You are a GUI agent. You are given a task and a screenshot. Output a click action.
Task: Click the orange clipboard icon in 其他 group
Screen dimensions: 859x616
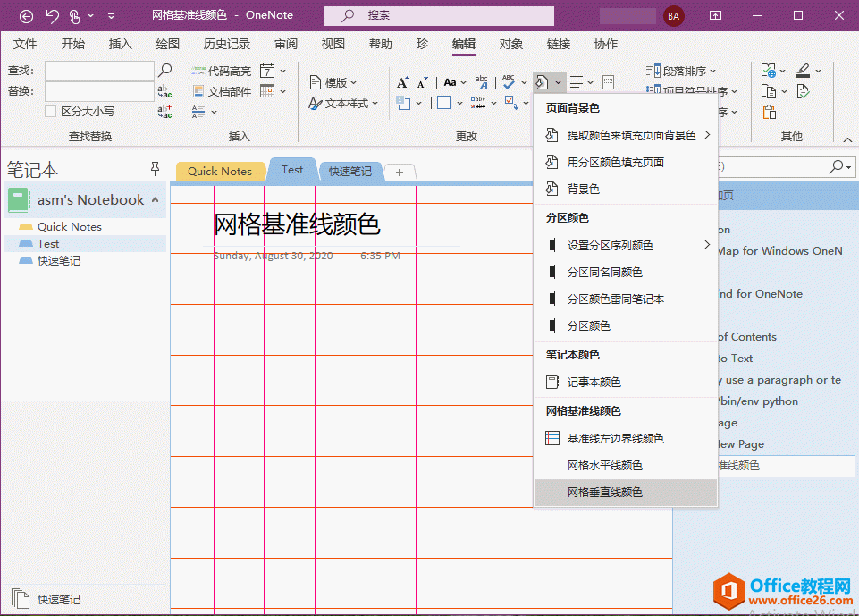tap(769, 112)
